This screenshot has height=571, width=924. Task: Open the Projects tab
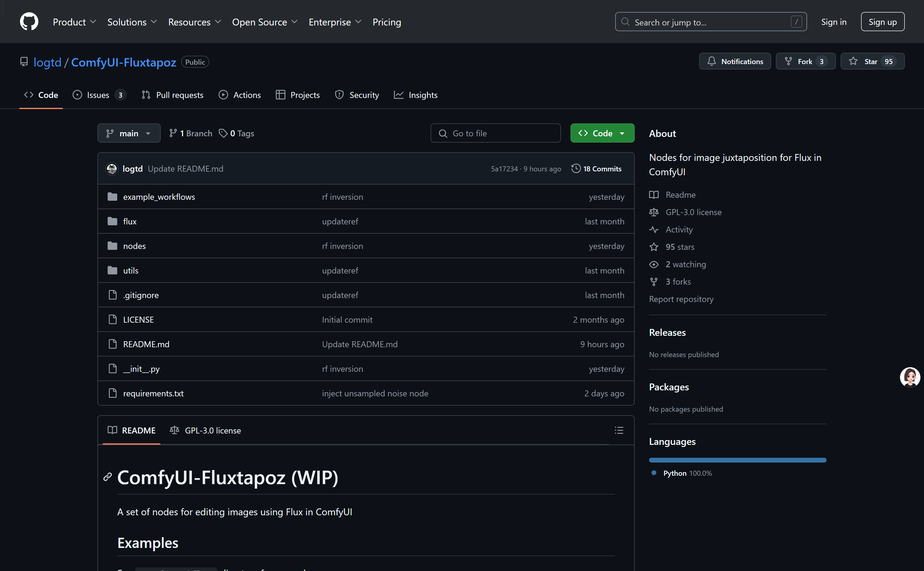[298, 95]
